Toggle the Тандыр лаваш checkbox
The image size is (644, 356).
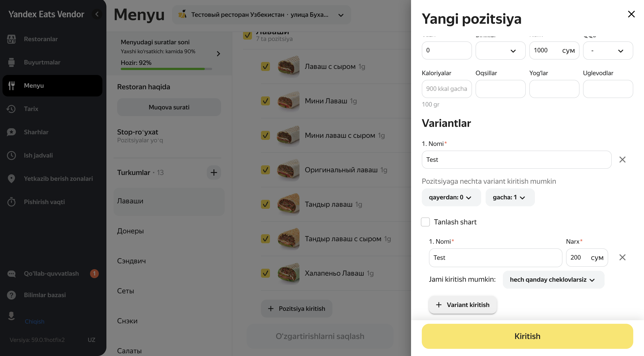[x=265, y=204]
